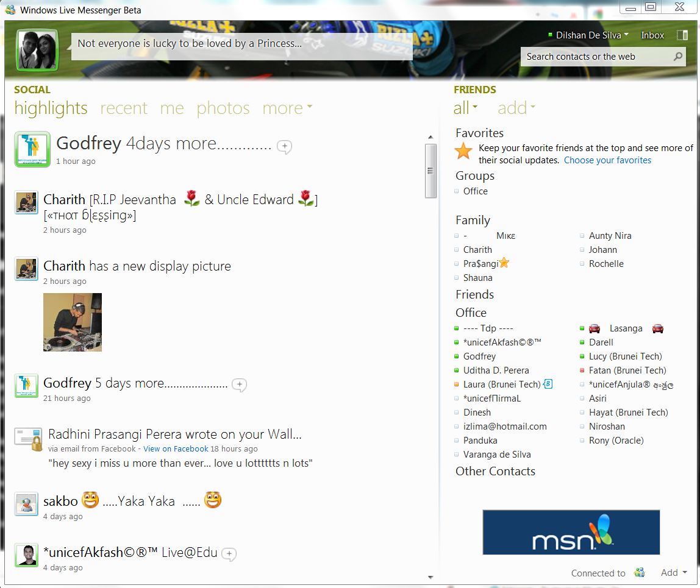Open Godfrey's avatar on 4days post
Screen dimensions: 700x588
pos(32,149)
